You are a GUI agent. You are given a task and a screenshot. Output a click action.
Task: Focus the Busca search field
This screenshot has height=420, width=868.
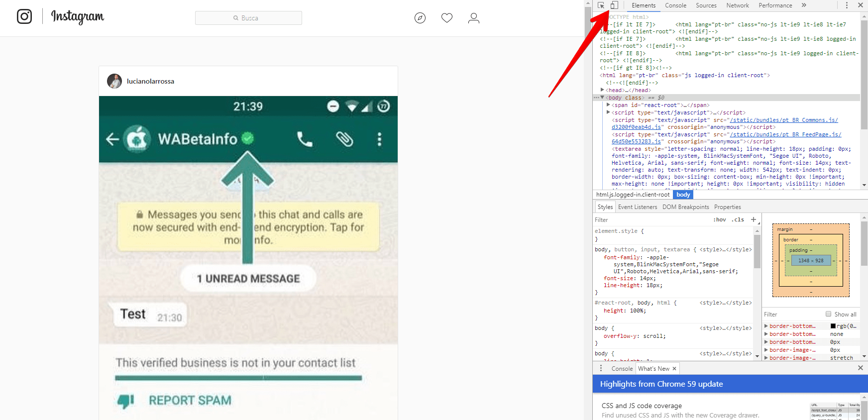[x=248, y=18]
